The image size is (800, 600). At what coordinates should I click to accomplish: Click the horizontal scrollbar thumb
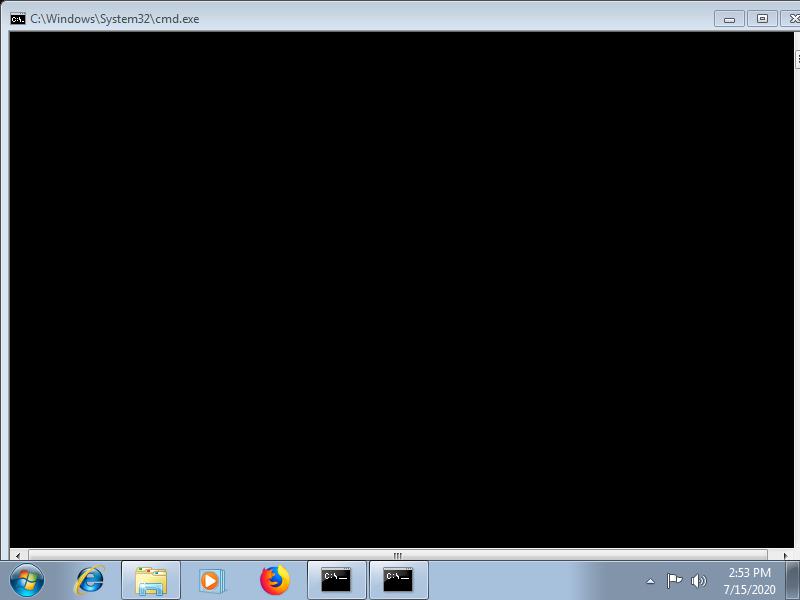click(397, 555)
